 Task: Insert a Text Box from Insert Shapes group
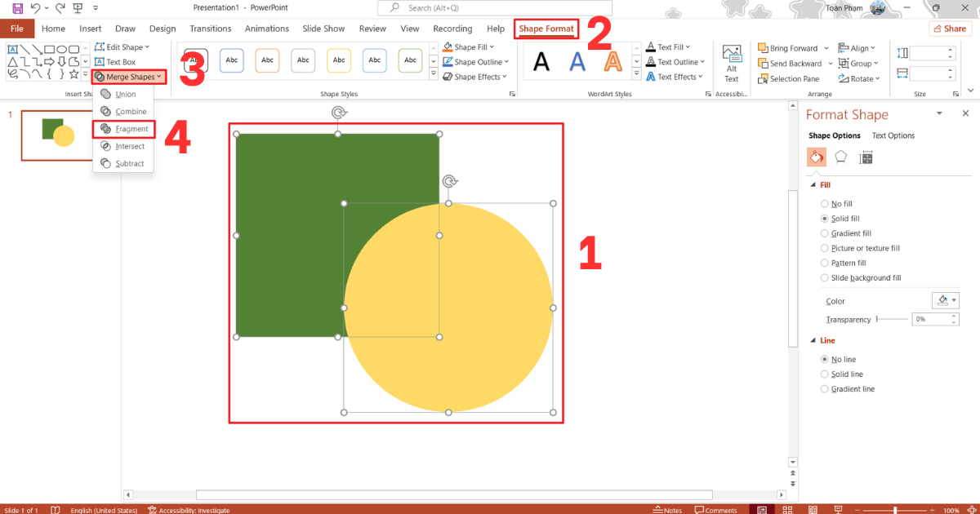(115, 62)
